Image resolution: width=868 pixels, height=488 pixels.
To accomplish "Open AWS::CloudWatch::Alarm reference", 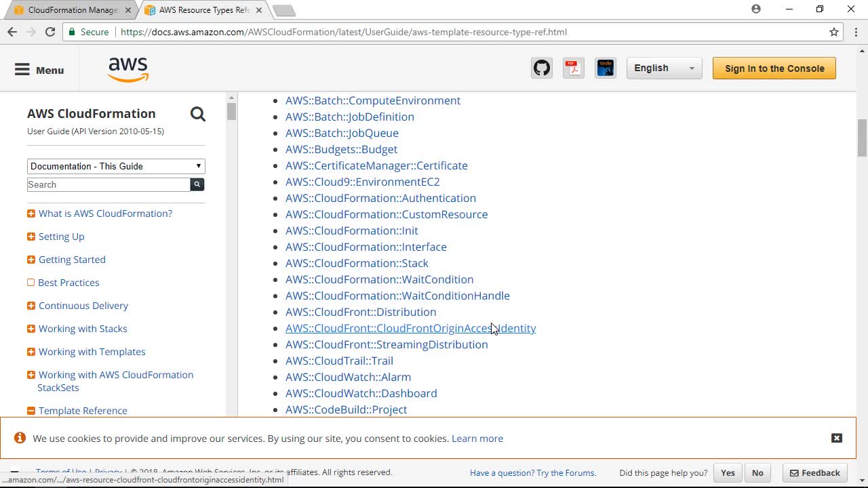I will (348, 377).
